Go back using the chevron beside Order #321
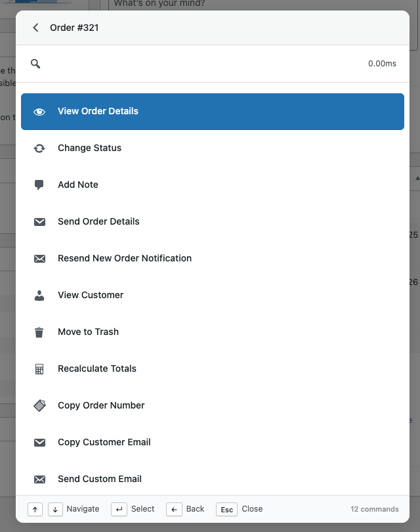 (35, 28)
